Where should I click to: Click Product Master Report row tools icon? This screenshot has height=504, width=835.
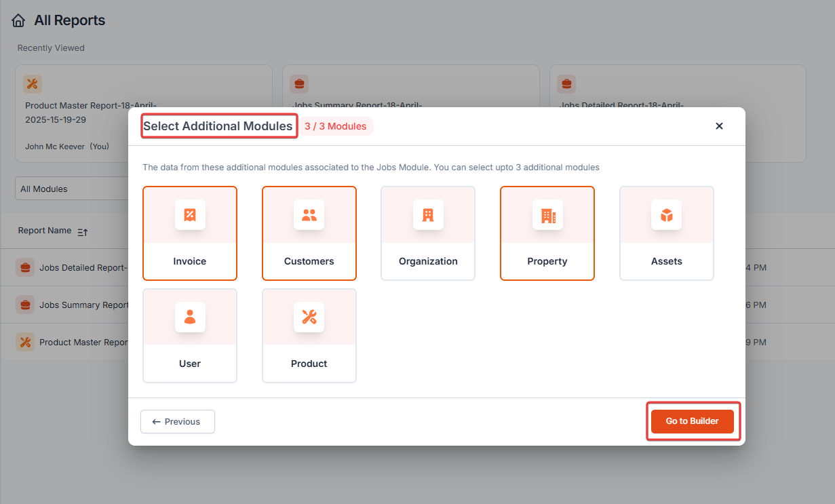pos(25,342)
